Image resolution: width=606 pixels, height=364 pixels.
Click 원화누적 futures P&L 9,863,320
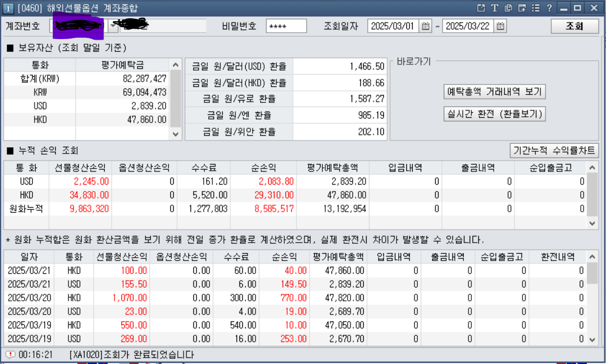point(89,209)
